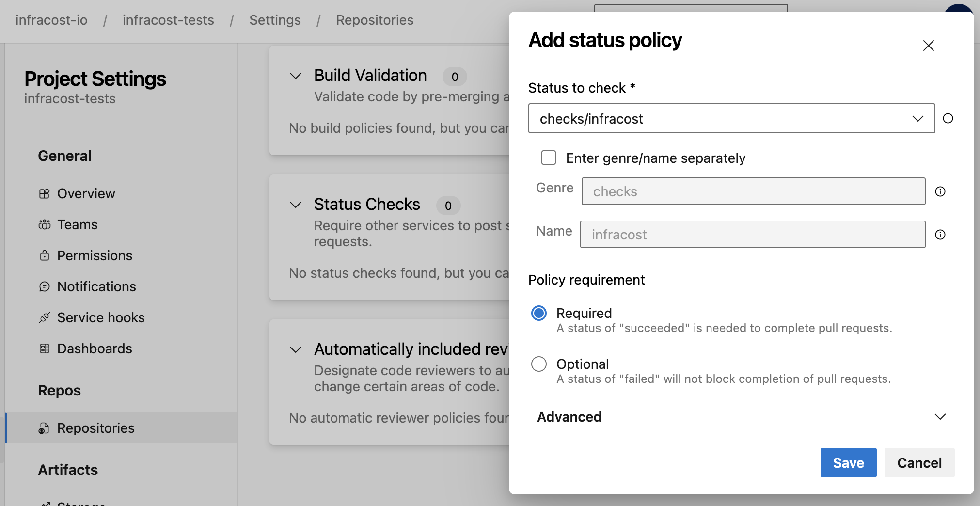Navigate to infracost-tests via the breadcrumb

168,20
